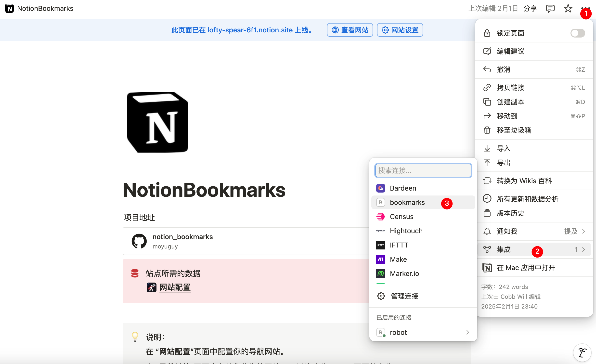
Task: Click the integrations nodes icon
Action: point(487,249)
